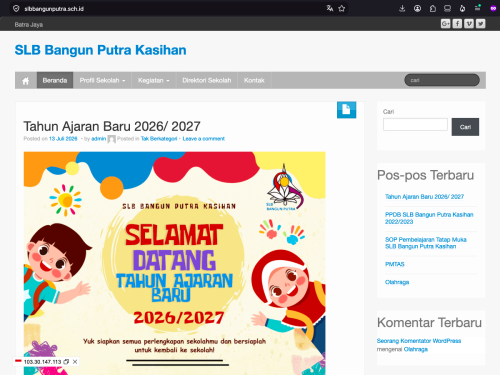Click the synced devices laptop icon
The image size is (500, 375).
[447, 9]
